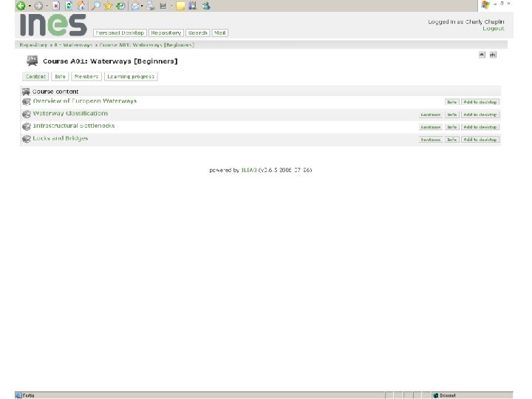
Task: Add Waterway Classifications to desktop
Action: [480, 115]
